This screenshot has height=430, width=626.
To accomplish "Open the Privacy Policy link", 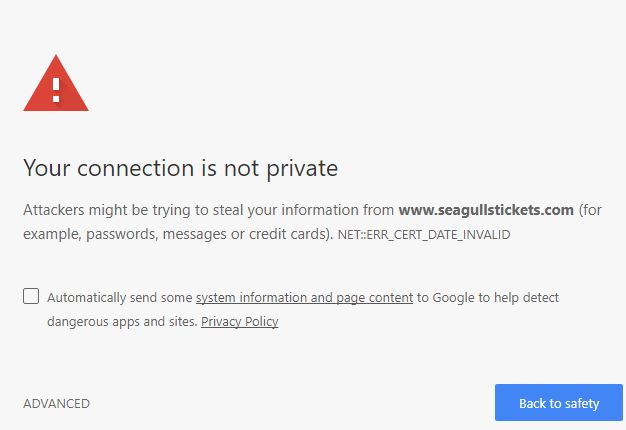I will click(240, 321).
